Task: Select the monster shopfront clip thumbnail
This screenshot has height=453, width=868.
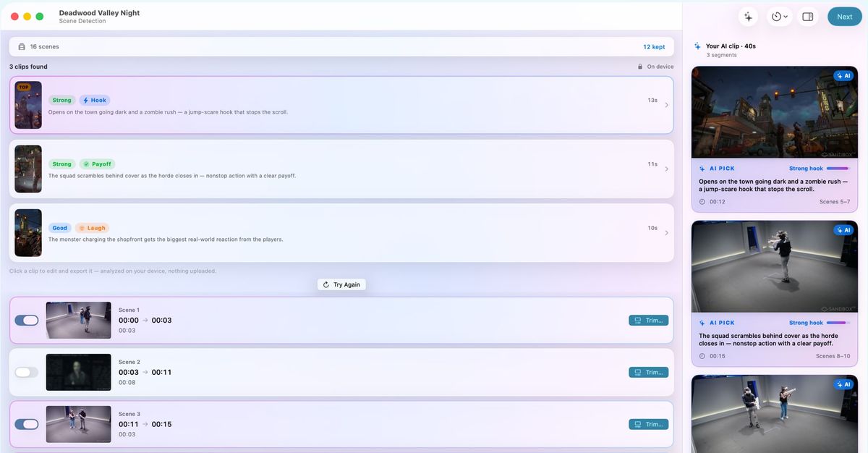Action: (28, 232)
